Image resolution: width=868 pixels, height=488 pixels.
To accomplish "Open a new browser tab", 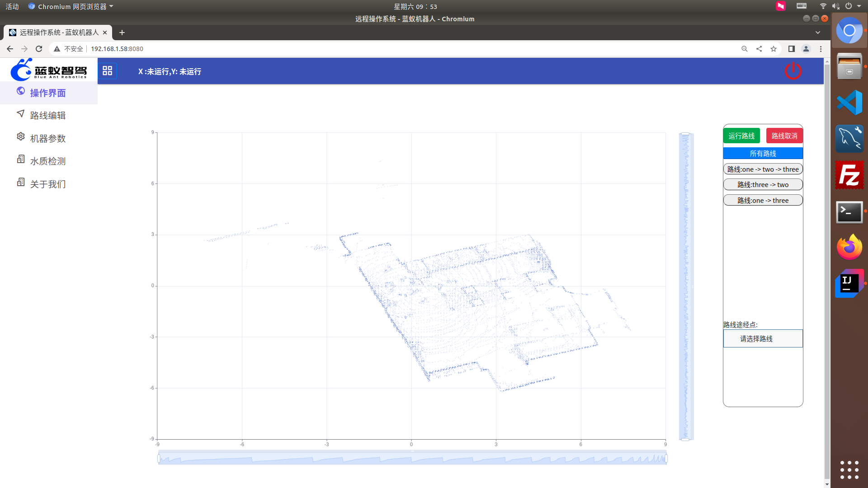I will pyautogui.click(x=122, y=33).
